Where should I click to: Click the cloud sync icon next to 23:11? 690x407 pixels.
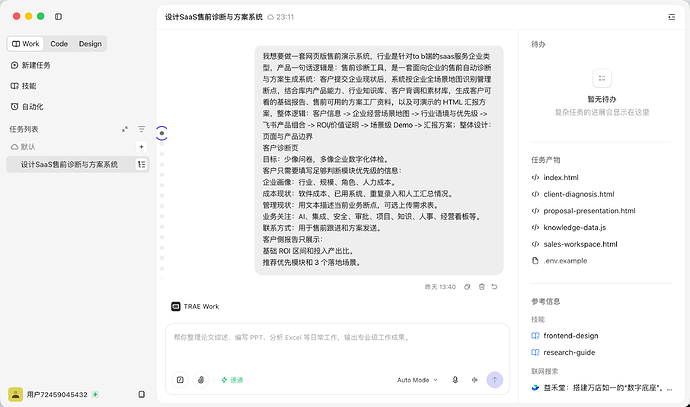271,17
